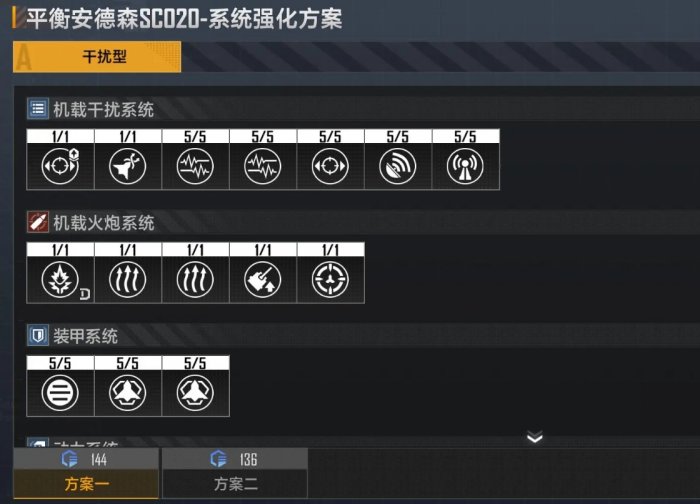Click the first waveform signal jamming icon
Screen dimensions: 700x504
pyautogui.click(x=195, y=167)
